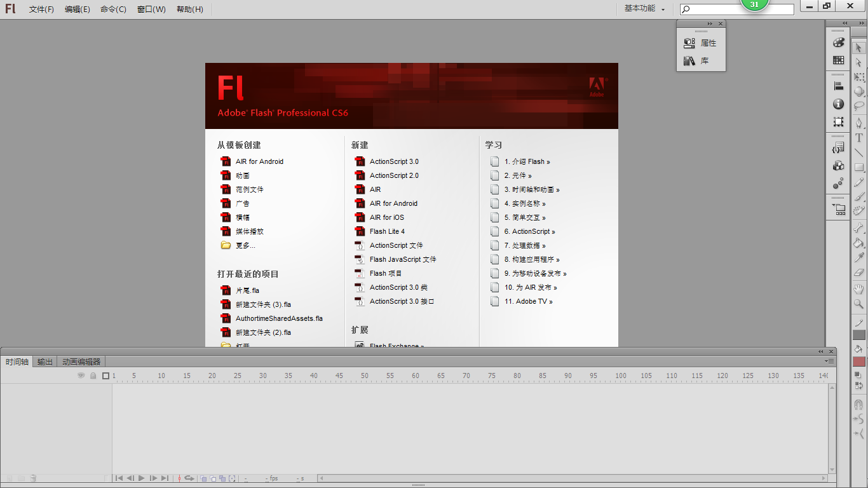Open the 属性 panel button

tap(700, 43)
